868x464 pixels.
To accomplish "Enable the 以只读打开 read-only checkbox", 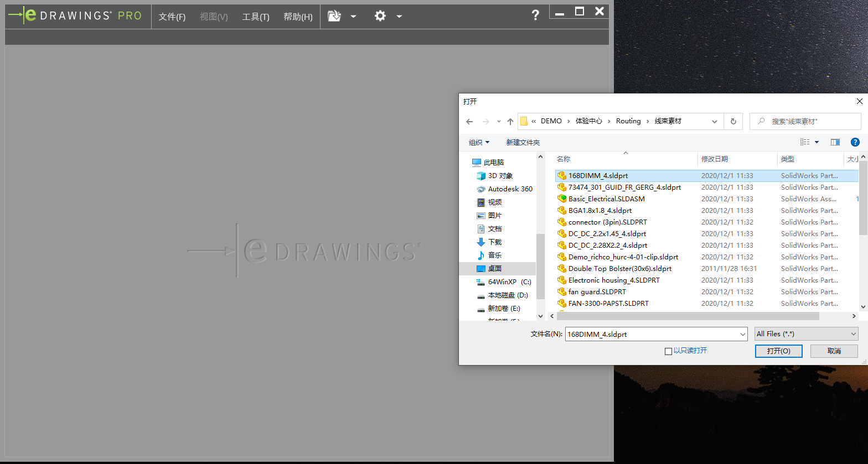I will point(668,351).
